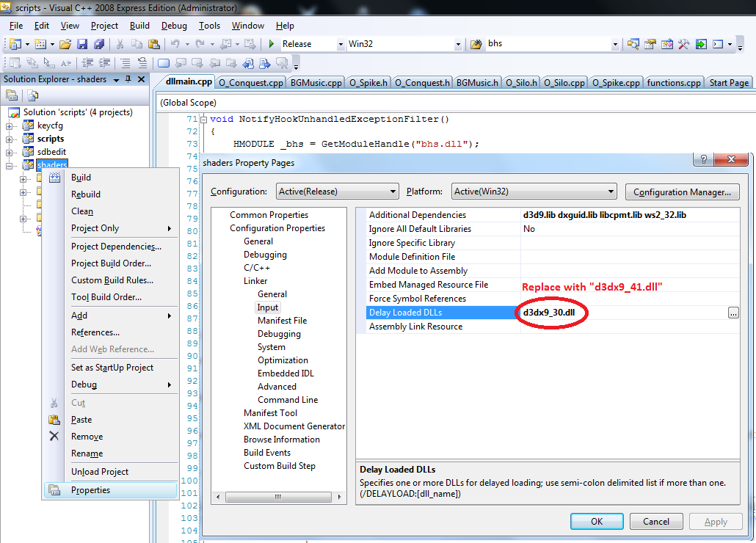Screen dimensions: 756x543
Task: Click the Save All toolbar icon
Action: pos(97,44)
